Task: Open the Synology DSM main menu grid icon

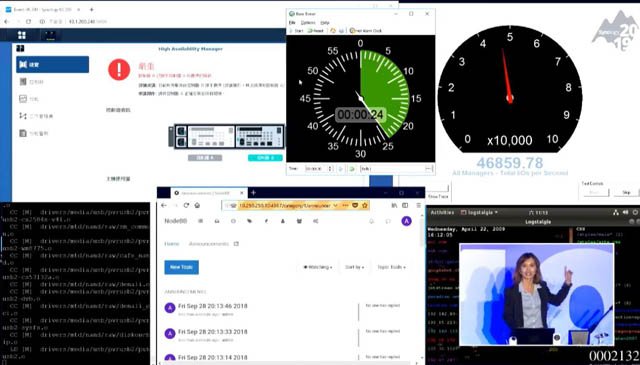Action: click(22, 35)
